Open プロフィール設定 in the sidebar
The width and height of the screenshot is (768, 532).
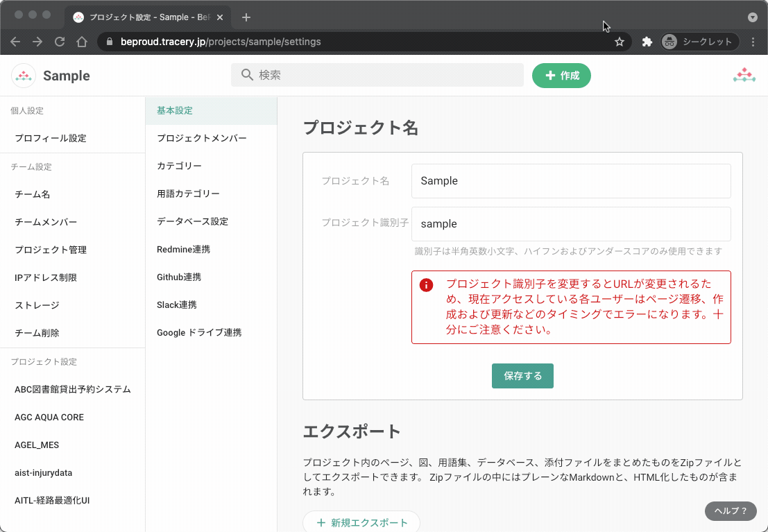pyautogui.click(x=51, y=138)
